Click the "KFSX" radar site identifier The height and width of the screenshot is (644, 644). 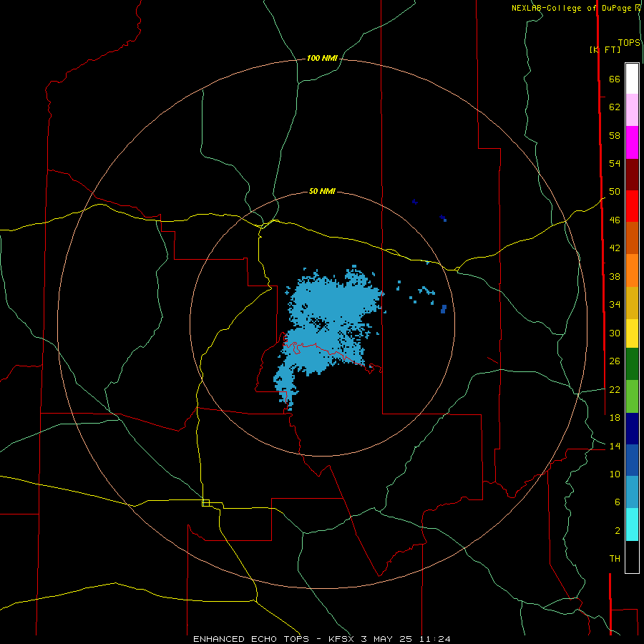342,639
